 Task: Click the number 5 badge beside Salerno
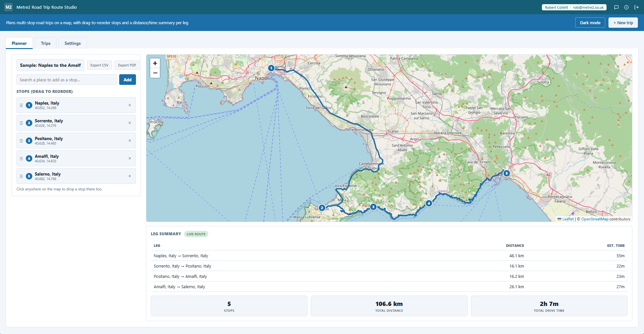[x=29, y=176]
